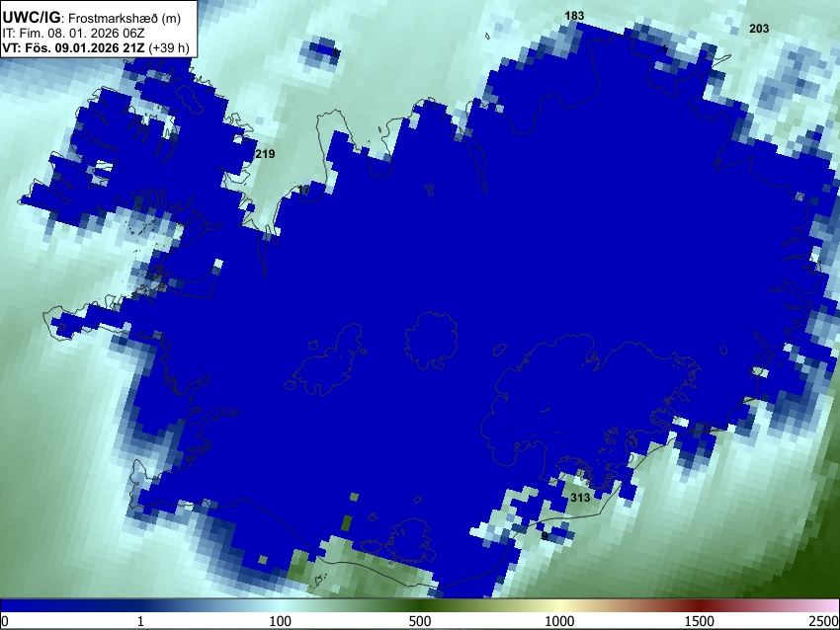This screenshot has height=630, width=840.
Task: Click the color scale label 1500
Action: [x=700, y=621]
